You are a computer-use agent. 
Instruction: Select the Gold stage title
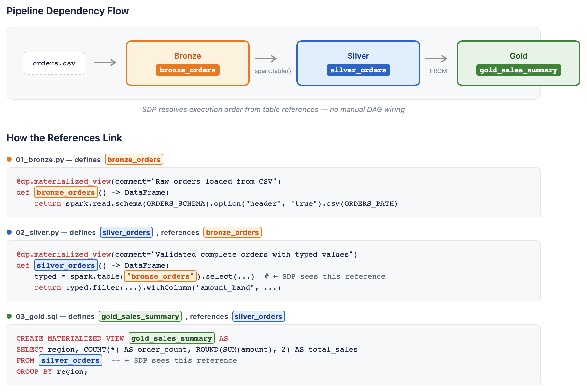[519, 56]
